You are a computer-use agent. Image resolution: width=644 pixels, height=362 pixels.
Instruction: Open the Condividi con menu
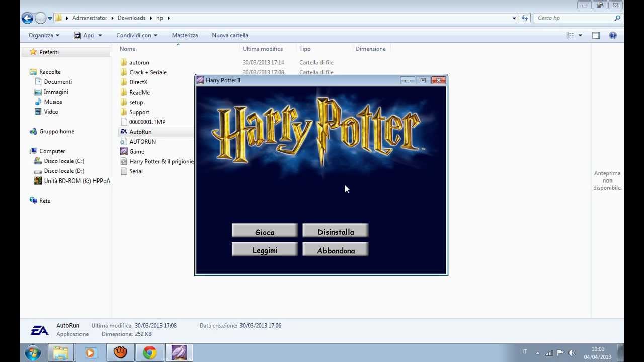pos(137,35)
